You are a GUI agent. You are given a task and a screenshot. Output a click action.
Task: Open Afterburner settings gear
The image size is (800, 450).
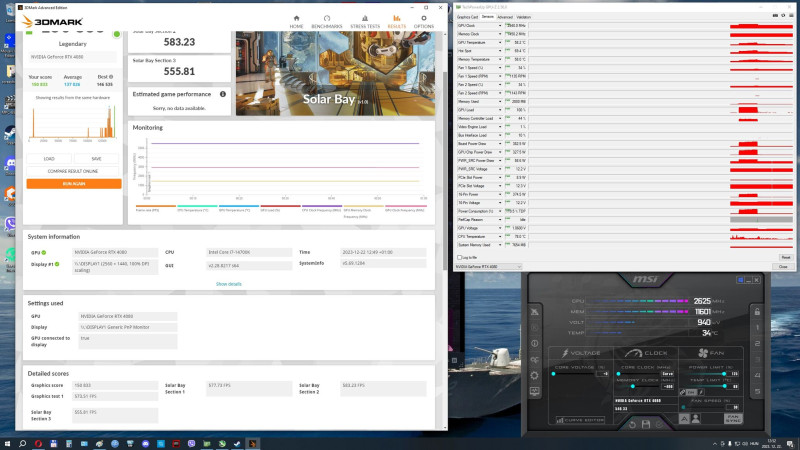[x=534, y=376]
